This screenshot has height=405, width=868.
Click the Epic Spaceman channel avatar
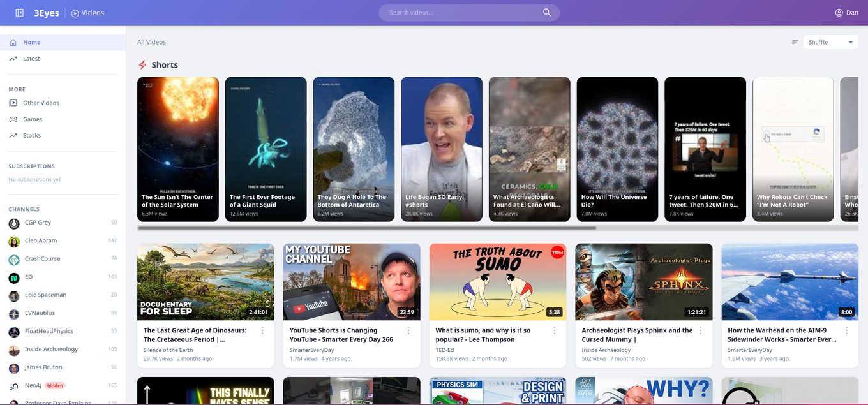coord(14,296)
